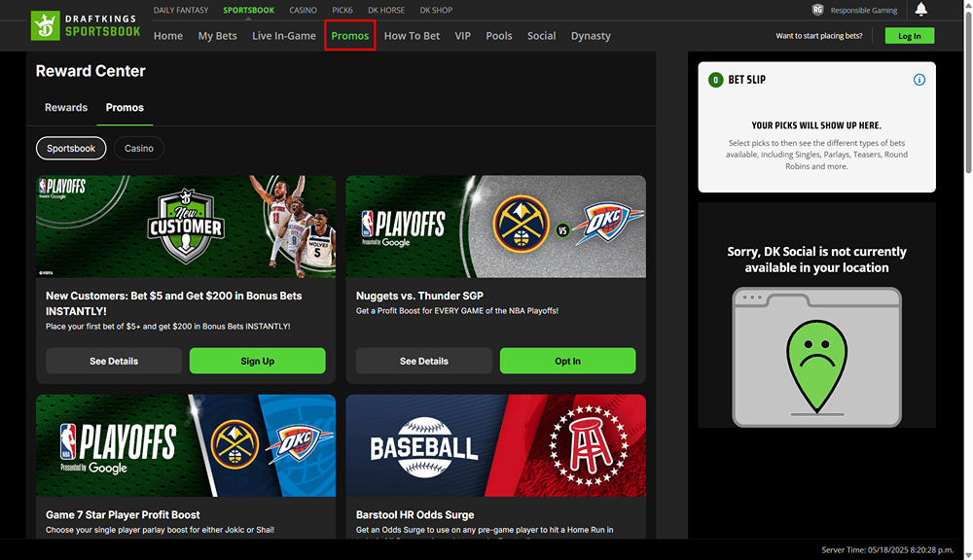Screen dimensions: 973x560
Task: Click the Responsible Gaming RG icon
Action: tap(818, 10)
